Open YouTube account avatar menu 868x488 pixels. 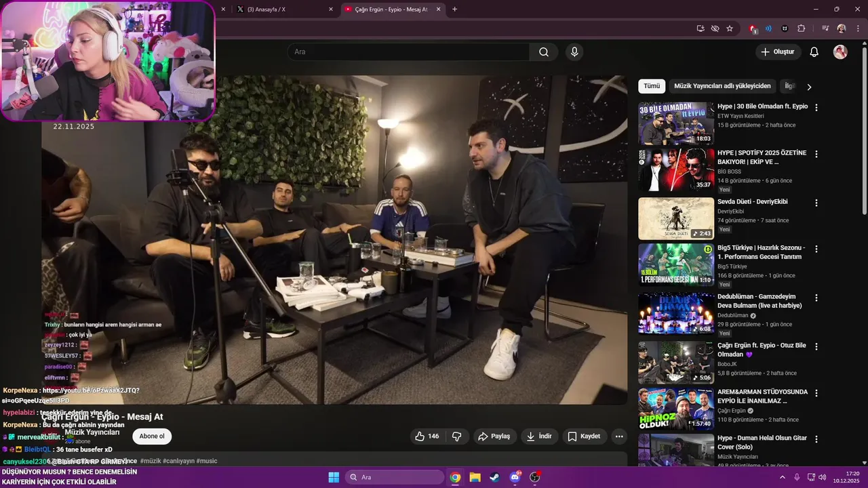tap(840, 52)
